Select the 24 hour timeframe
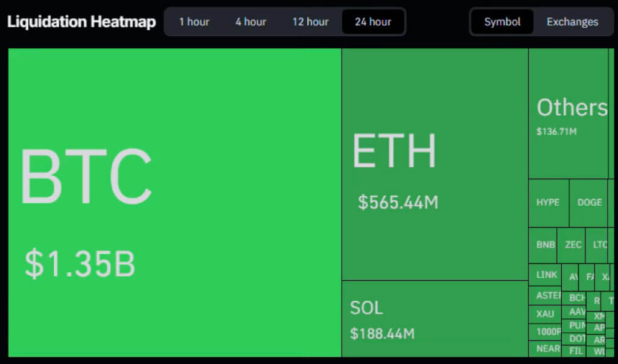618x364 pixels. (373, 22)
